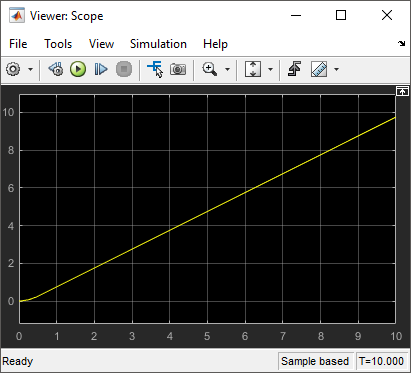The height and width of the screenshot is (373, 411).
Task: Maximize the Scope window
Action: pos(341,15)
